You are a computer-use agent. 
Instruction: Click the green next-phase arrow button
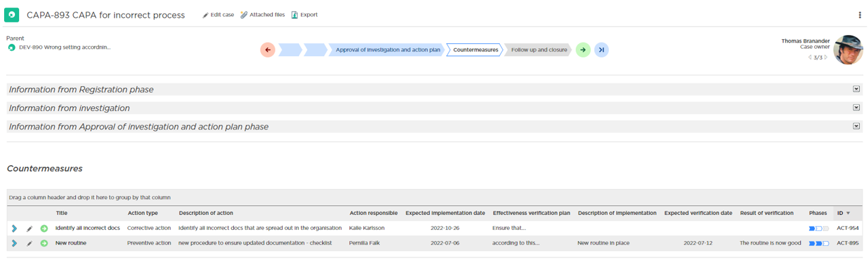tap(583, 49)
